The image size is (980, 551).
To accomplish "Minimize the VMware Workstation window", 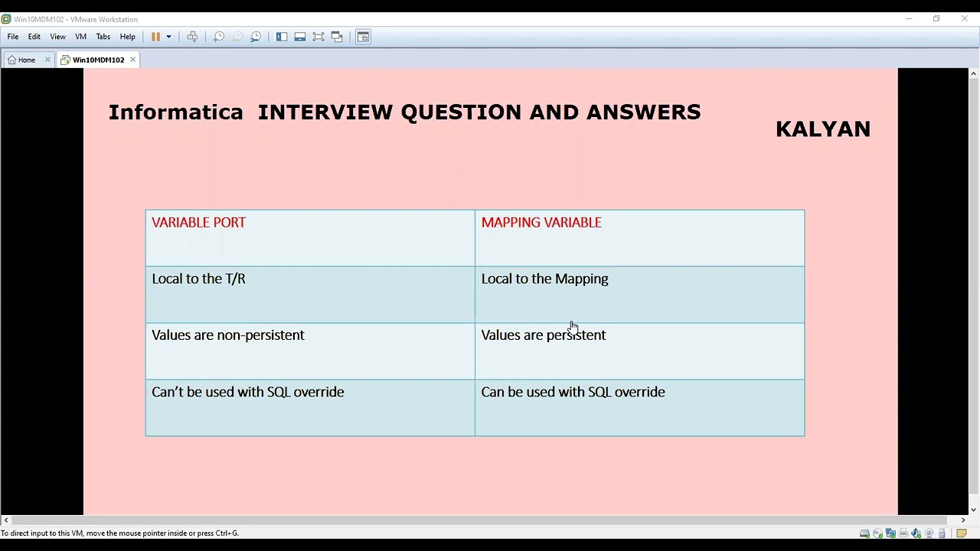I will [909, 19].
